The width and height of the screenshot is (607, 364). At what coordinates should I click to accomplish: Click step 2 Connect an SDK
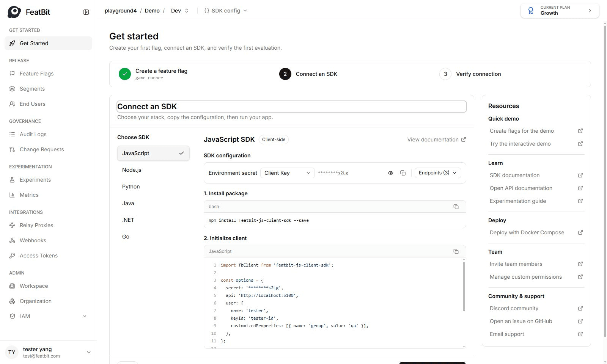(308, 74)
